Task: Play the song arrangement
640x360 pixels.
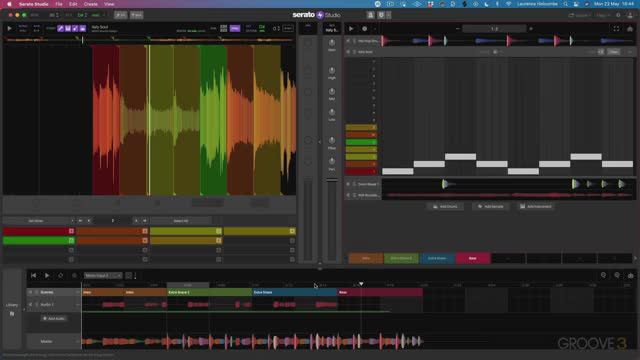Action: click(47, 276)
